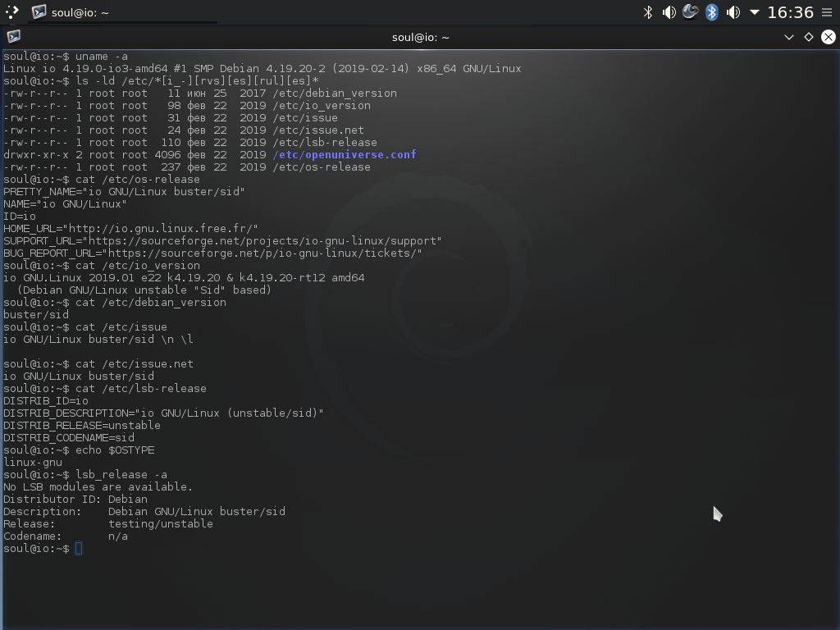Select the soul@io: ~ taskbar entry text

[80, 12]
